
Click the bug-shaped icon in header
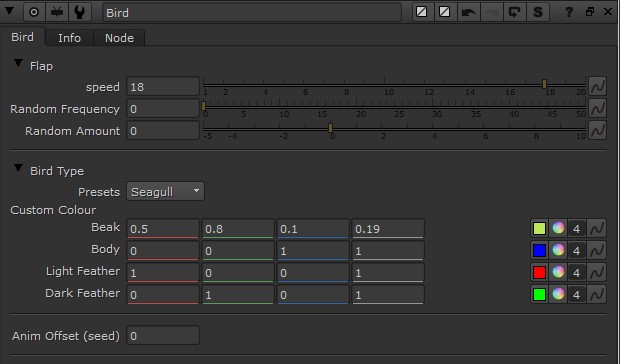(57, 12)
